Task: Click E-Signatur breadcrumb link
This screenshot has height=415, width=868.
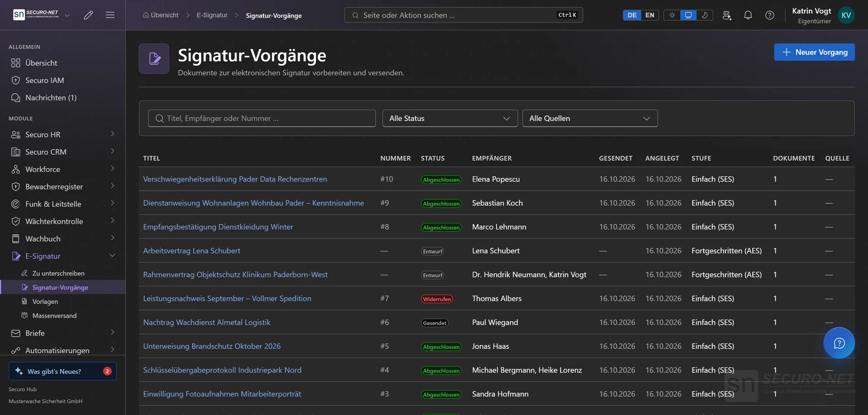Action: [212, 15]
